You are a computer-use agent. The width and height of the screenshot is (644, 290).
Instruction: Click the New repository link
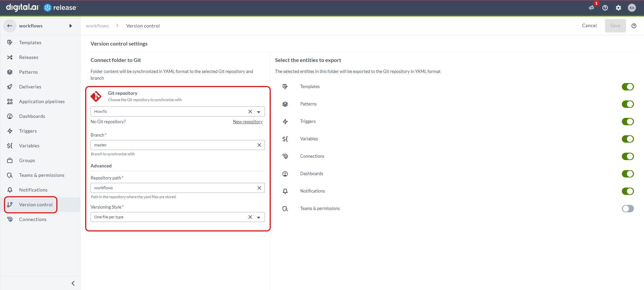point(248,122)
